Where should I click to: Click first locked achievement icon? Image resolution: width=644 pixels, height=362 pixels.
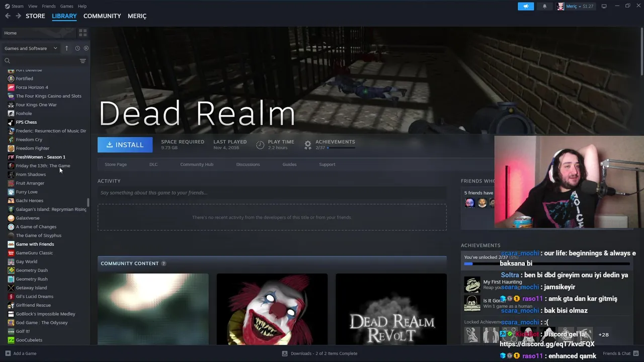point(472,334)
